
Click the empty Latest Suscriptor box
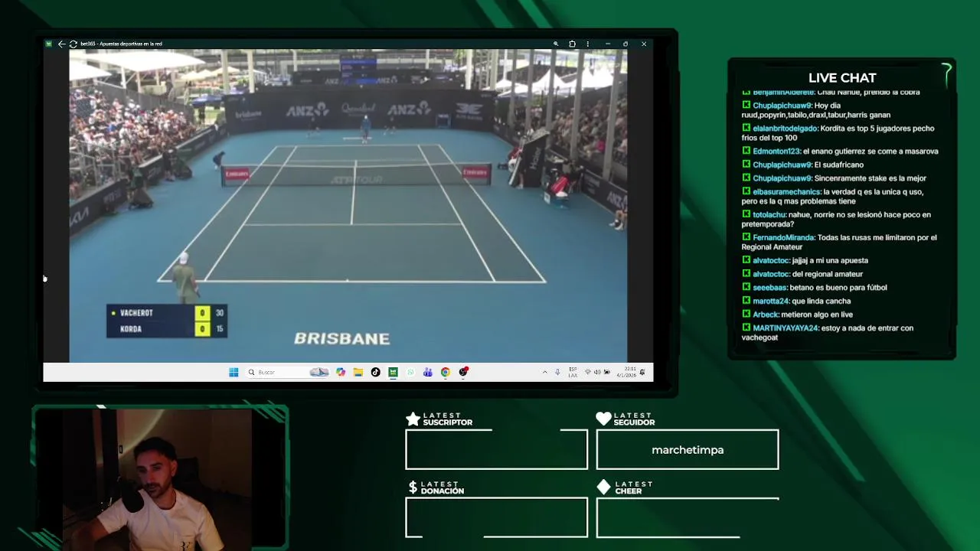click(x=496, y=449)
